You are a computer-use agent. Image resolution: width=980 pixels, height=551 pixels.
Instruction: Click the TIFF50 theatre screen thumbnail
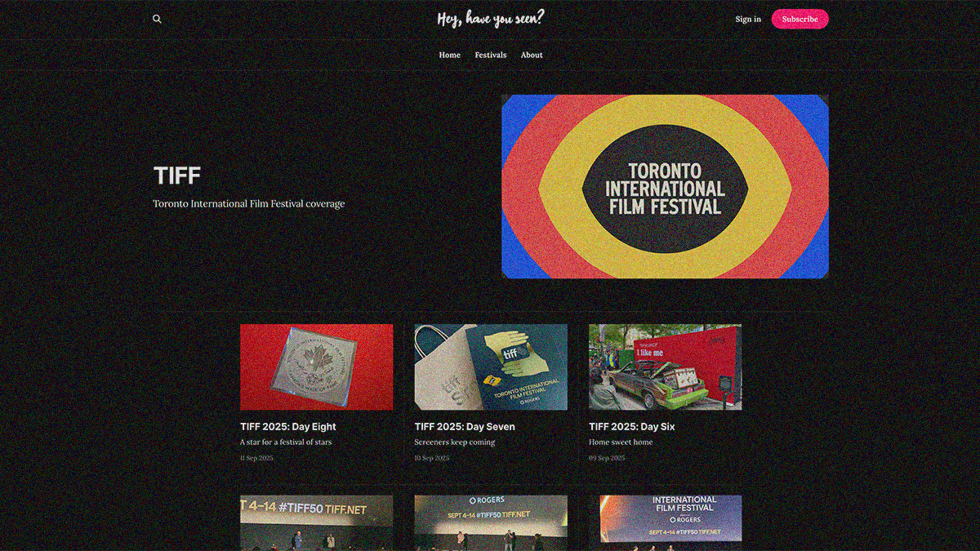tap(316, 521)
